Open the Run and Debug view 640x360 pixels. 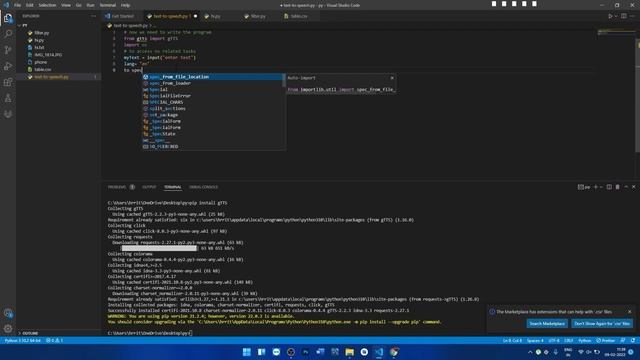8,66
